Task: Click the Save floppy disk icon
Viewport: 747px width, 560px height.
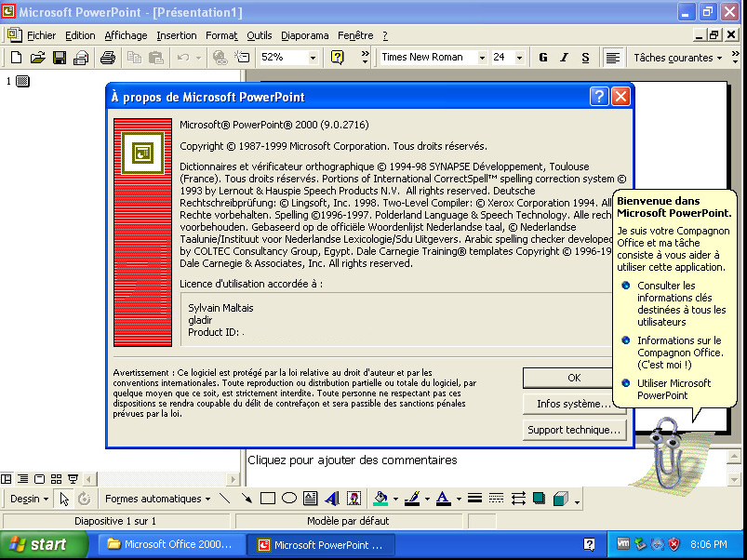Action: click(59, 58)
